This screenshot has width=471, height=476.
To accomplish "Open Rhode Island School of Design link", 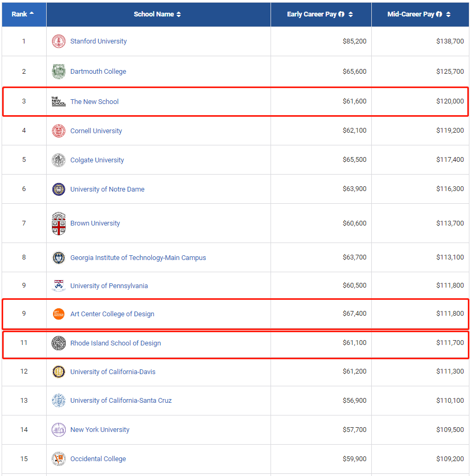I will [116, 343].
